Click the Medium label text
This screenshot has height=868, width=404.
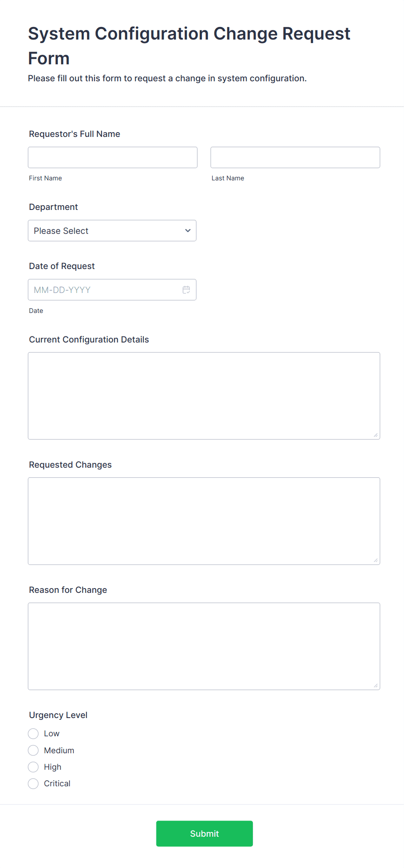59,751
